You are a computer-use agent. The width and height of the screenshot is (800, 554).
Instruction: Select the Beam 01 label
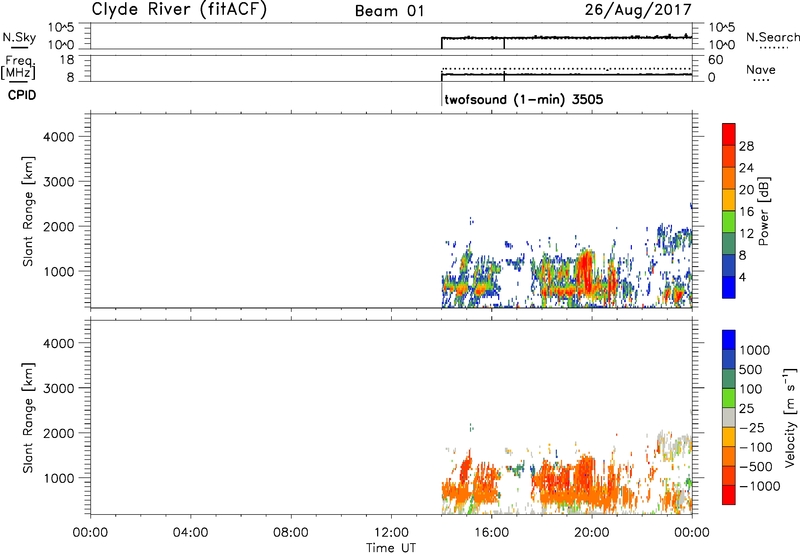click(x=390, y=11)
